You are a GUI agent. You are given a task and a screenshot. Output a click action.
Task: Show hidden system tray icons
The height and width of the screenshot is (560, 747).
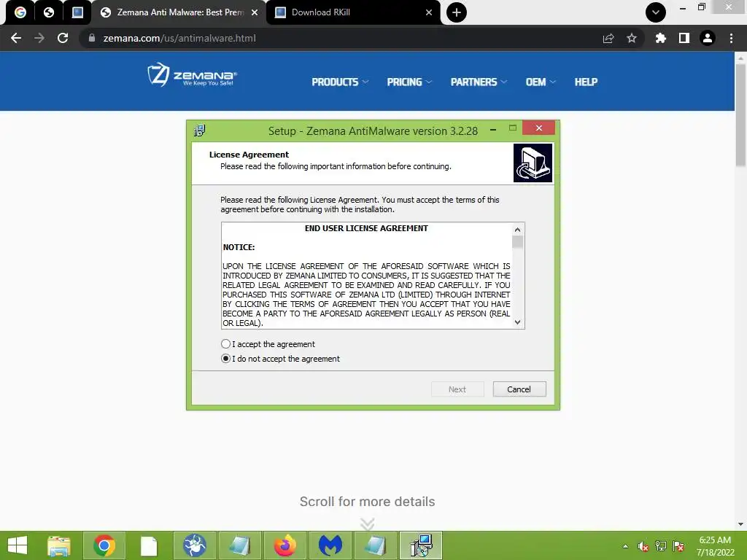(x=625, y=546)
